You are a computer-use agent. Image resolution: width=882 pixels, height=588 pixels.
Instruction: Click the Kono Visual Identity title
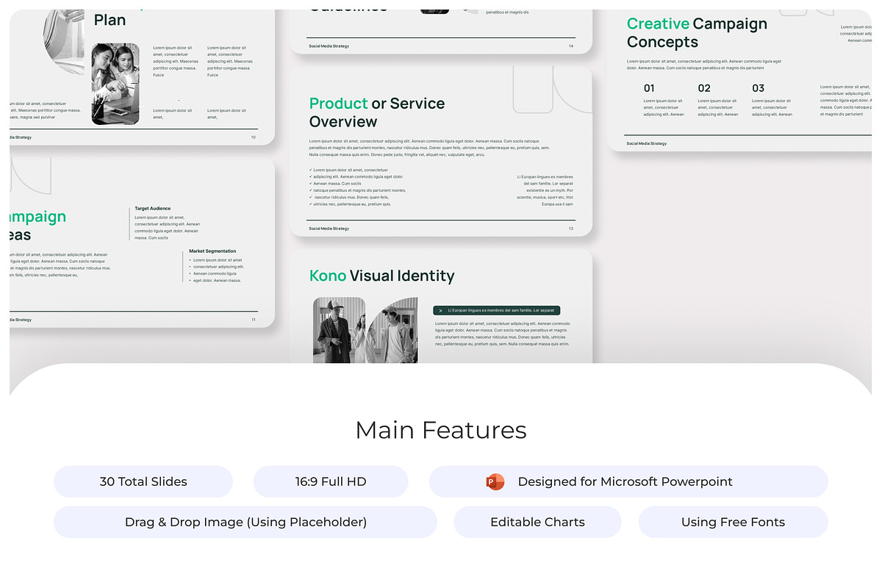(x=382, y=276)
